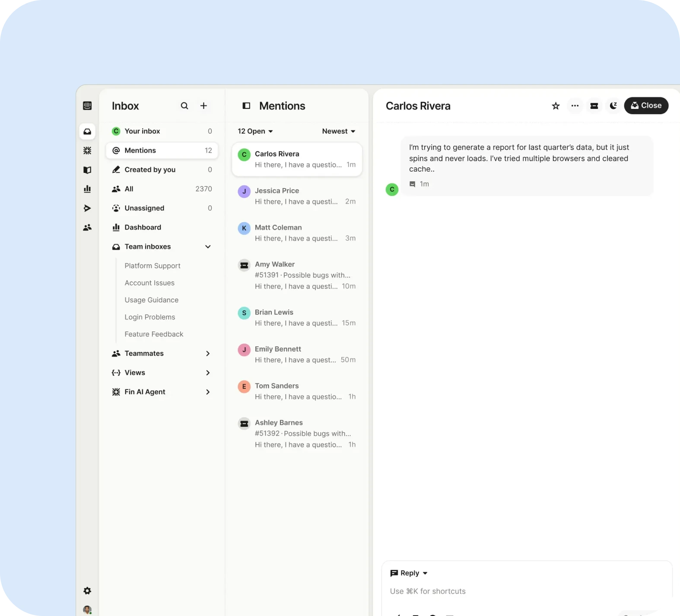Image resolution: width=680 pixels, height=616 pixels.
Task: Click the search icon in Inbox header
Action: tap(184, 106)
